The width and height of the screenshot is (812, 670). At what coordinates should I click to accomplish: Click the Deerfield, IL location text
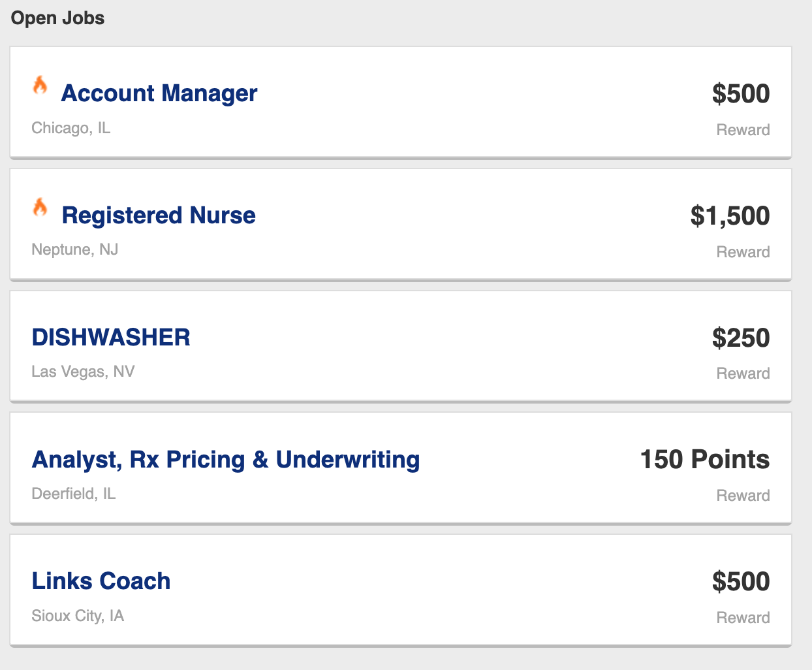click(74, 494)
